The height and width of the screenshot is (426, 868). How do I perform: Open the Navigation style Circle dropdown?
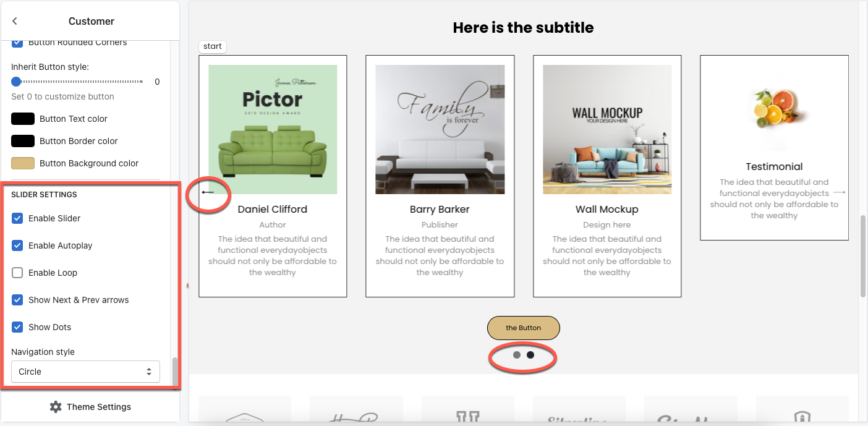pyautogui.click(x=85, y=372)
